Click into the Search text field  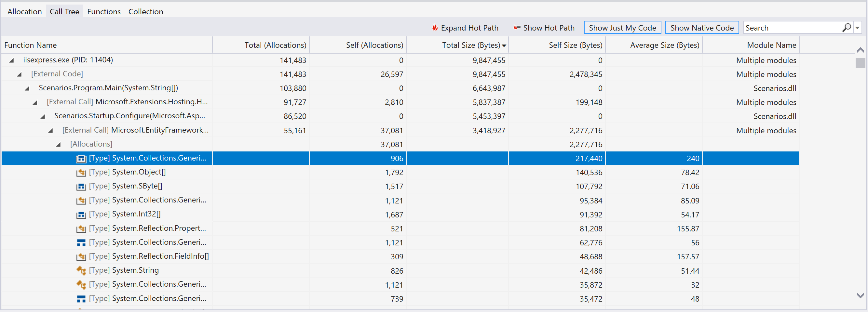coord(792,28)
